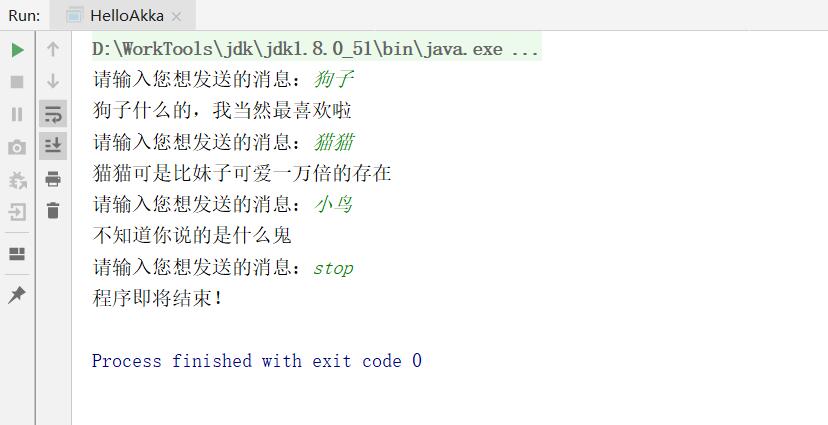The width and height of the screenshot is (828, 425).
Task: Click the 'Process finished with exit code 0' text
Action: pos(257,361)
